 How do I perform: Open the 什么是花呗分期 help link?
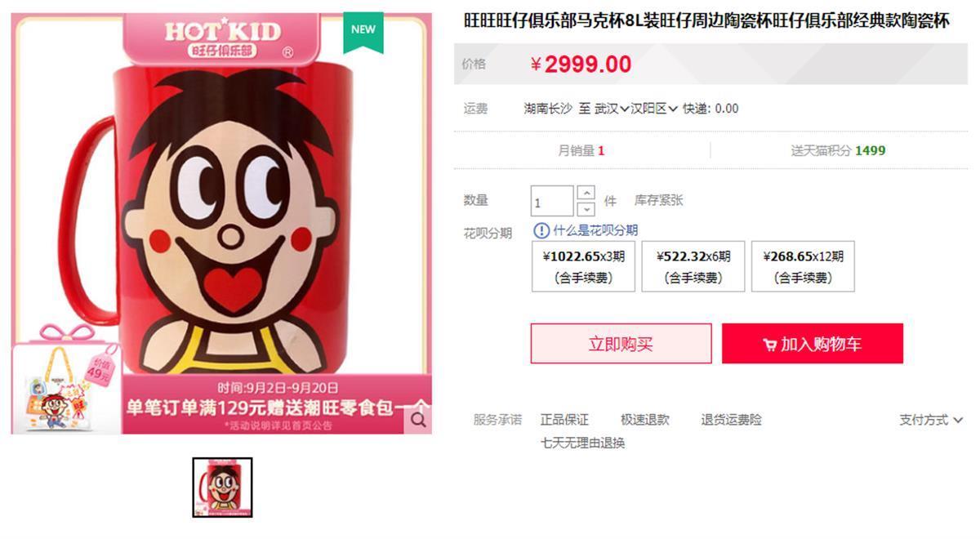pyautogui.click(x=595, y=231)
